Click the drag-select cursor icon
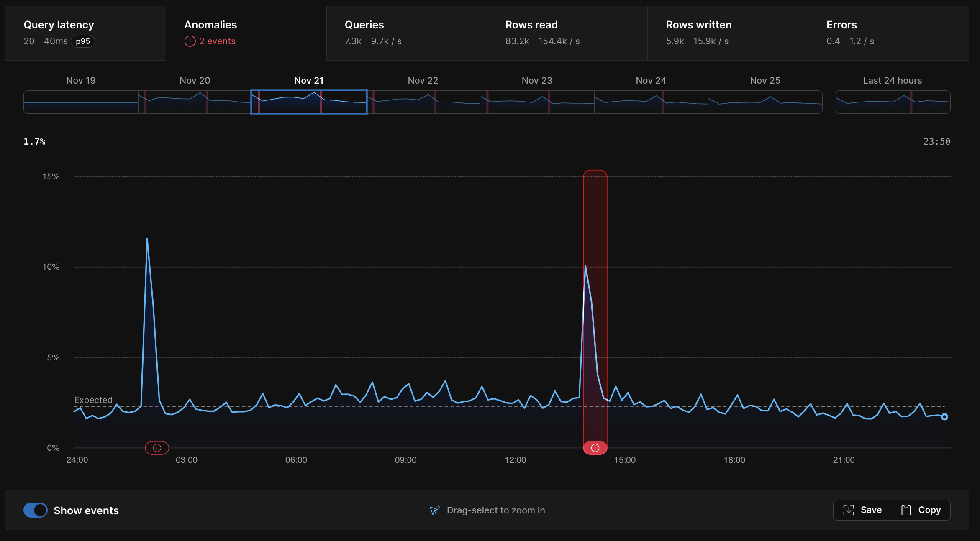The image size is (980, 541). (x=434, y=510)
